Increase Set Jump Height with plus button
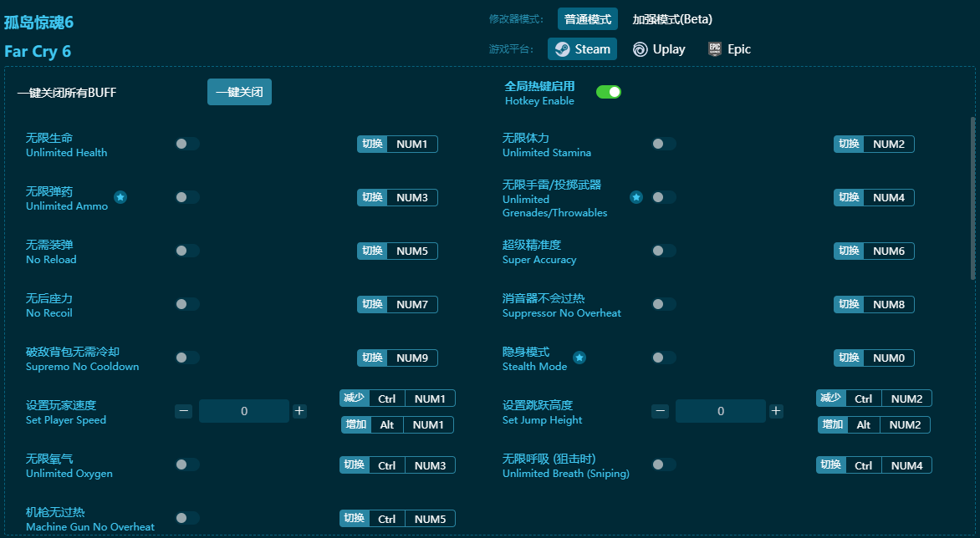The width and height of the screenshot is (980, 538). tap(776, 411)
